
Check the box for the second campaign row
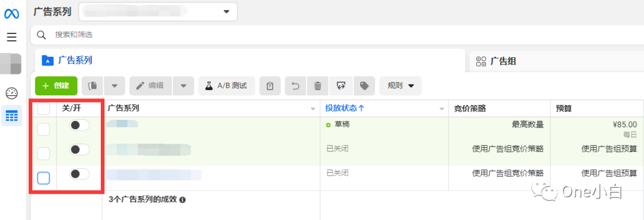[44, 154]
